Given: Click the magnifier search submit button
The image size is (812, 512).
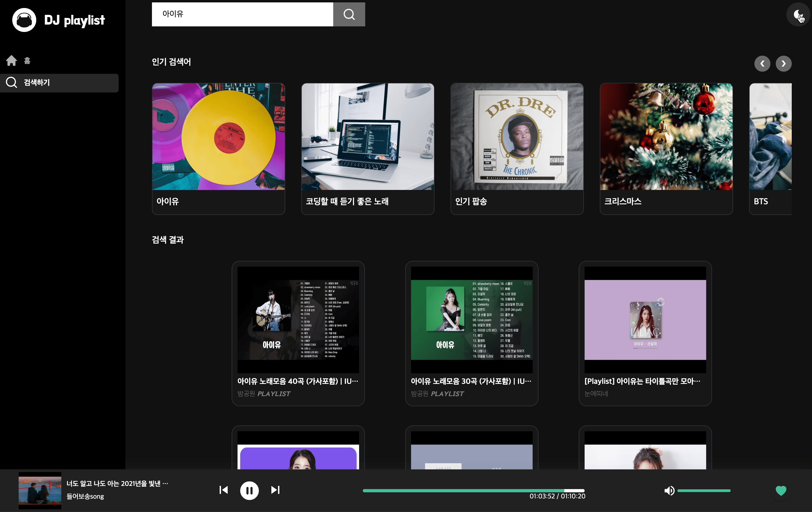Looking at the screenshot, I should pos(349,14).
